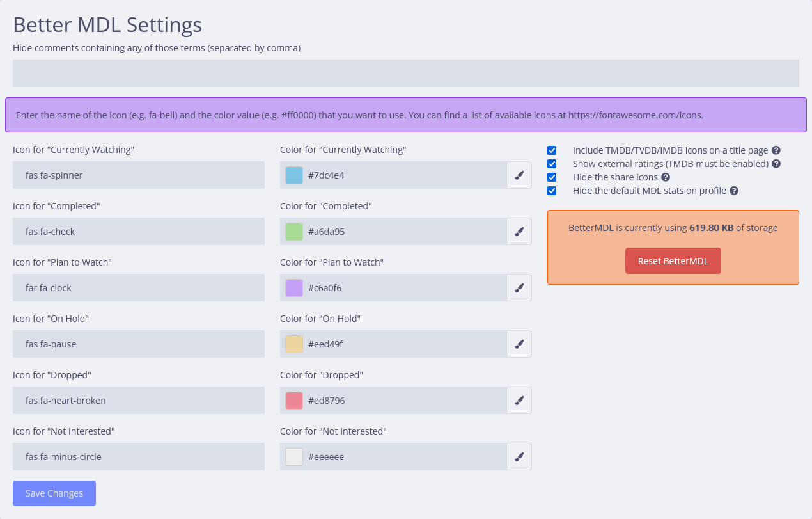The height and width of the screenshot is (519, 812).
Task: Click help icon next to external ratings
Action: [776, 164]
